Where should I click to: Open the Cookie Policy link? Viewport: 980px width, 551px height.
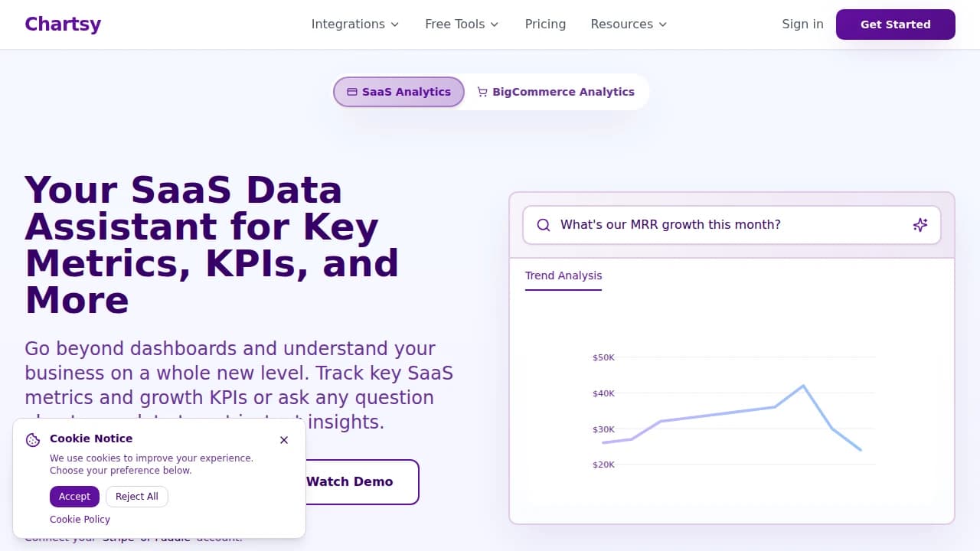[80, 519]
